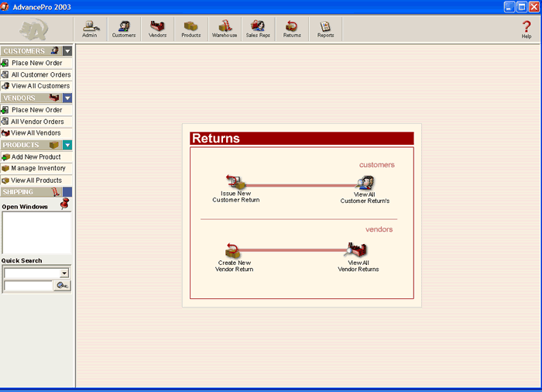Click the AdvancePro logo in the toolbar
Image resolution: width=542 pixels, height=392 pixels.
coord(34,29)
